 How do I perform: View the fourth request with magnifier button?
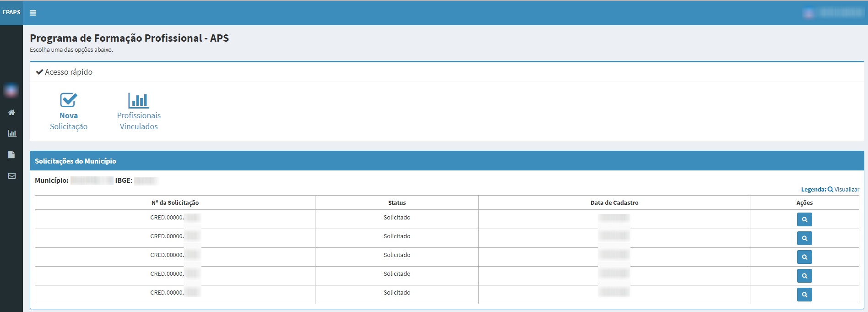[804, 276]
